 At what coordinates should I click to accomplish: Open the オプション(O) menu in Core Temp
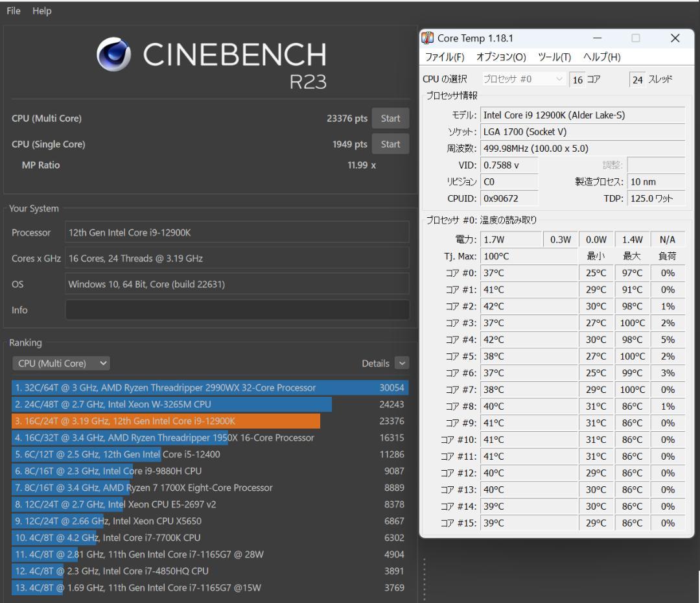[x=501, y=56]
